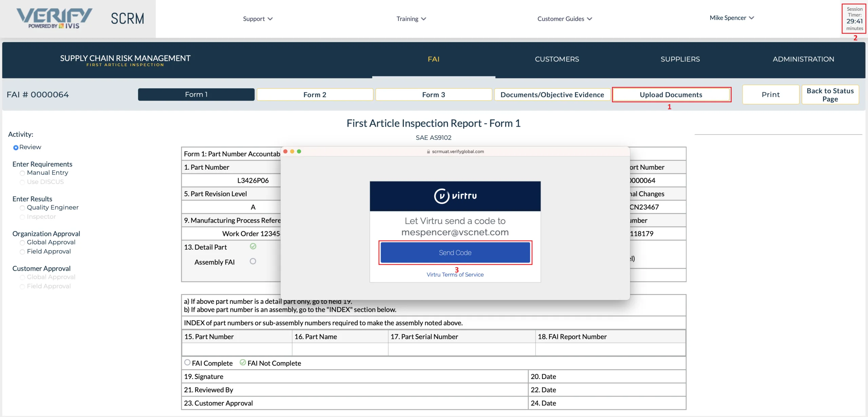Open Documents/Objective Evidence tab
The width and height of the screenshot is (868, 417).
coord(552,95)
